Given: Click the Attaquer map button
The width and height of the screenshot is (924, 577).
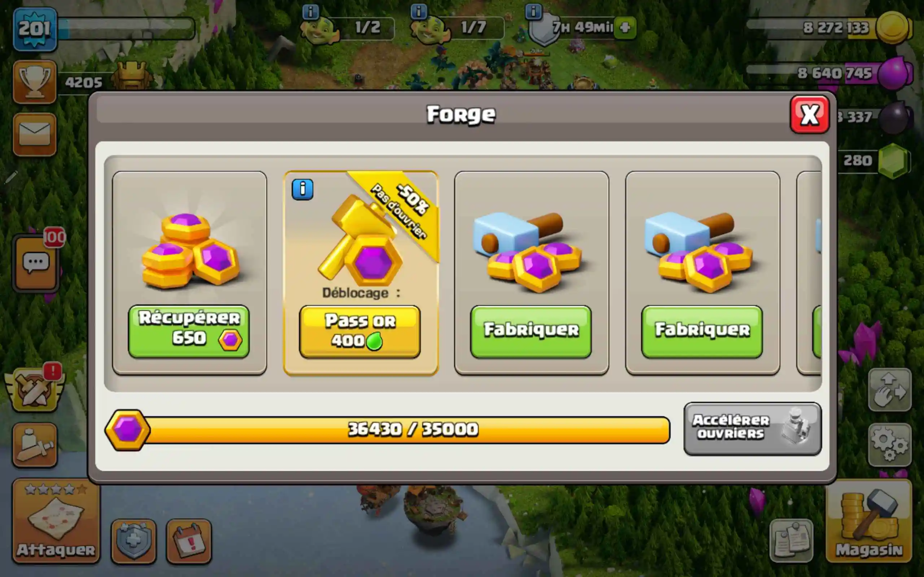Looking at the screenshot, I should point(56,521).
